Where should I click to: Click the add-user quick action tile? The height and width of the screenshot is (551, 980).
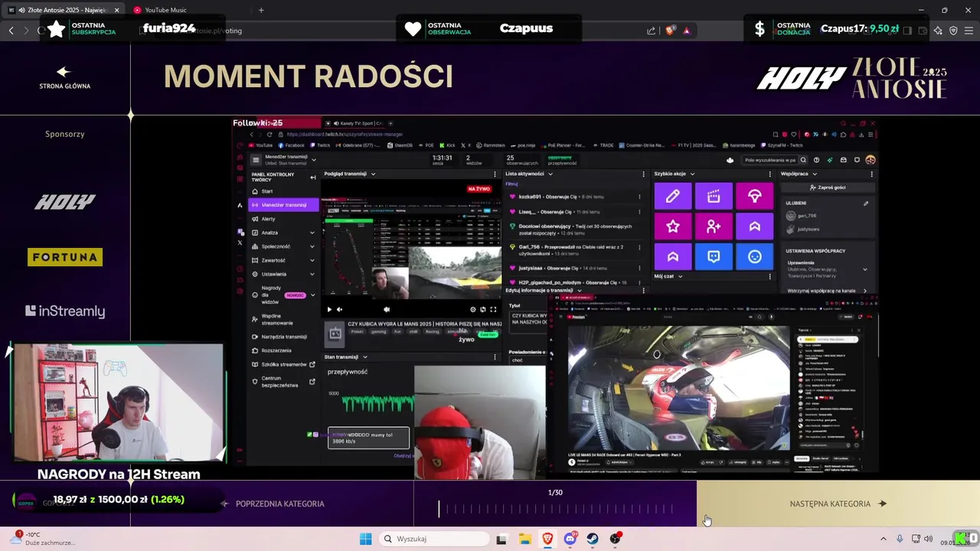click(x=714, y=227)
